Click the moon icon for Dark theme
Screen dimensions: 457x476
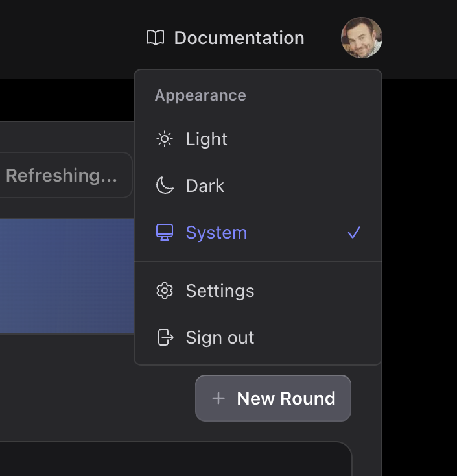[x=165, y=186]
